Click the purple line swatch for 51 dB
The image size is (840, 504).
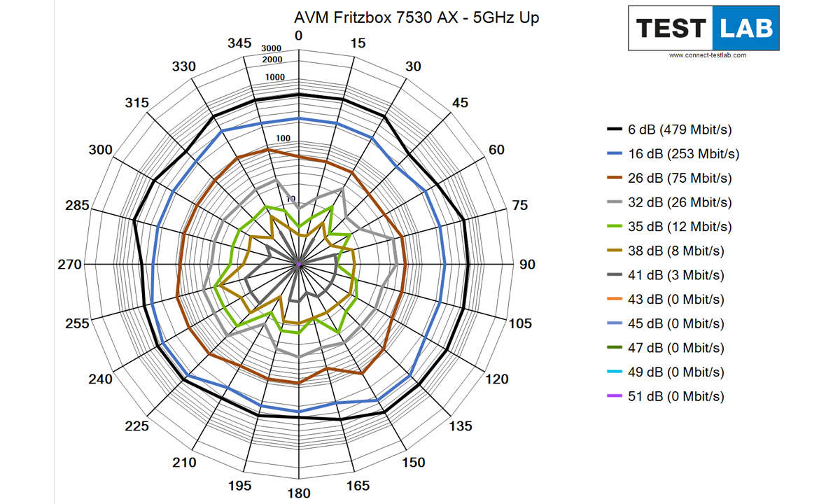click(x=615, y=396)
